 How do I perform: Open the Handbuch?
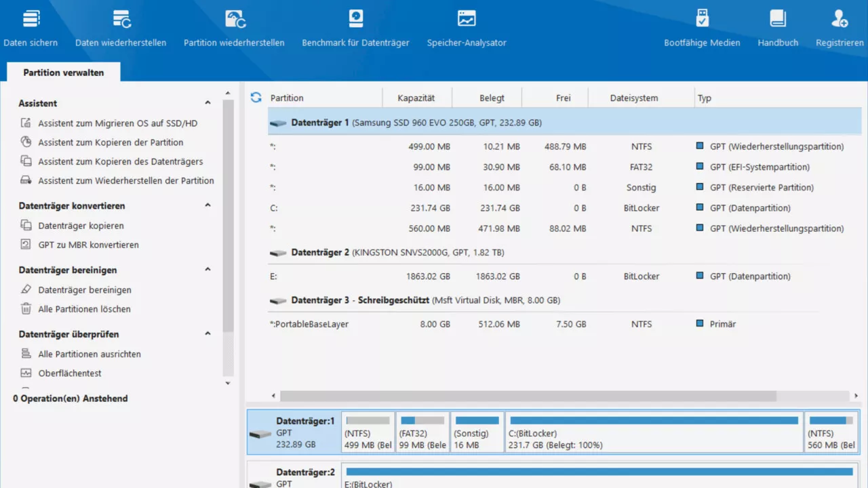[778, 28]
